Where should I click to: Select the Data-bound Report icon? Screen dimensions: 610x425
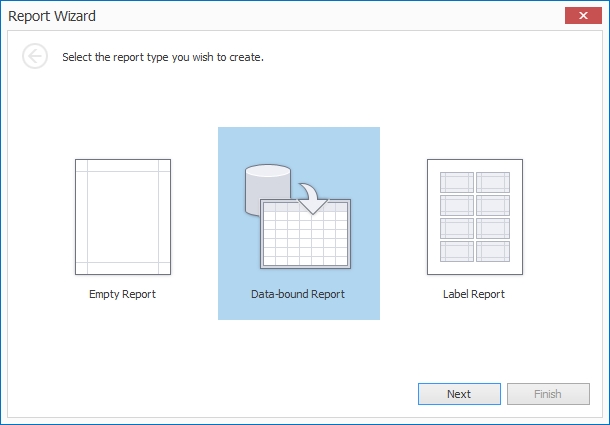tap(298, 217)
